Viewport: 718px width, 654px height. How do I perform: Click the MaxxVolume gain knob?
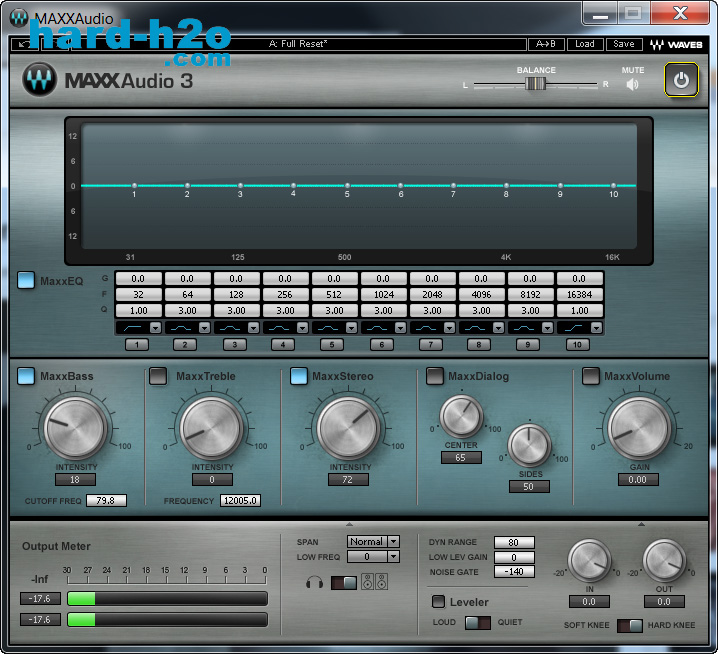click(x=639, y=428)
